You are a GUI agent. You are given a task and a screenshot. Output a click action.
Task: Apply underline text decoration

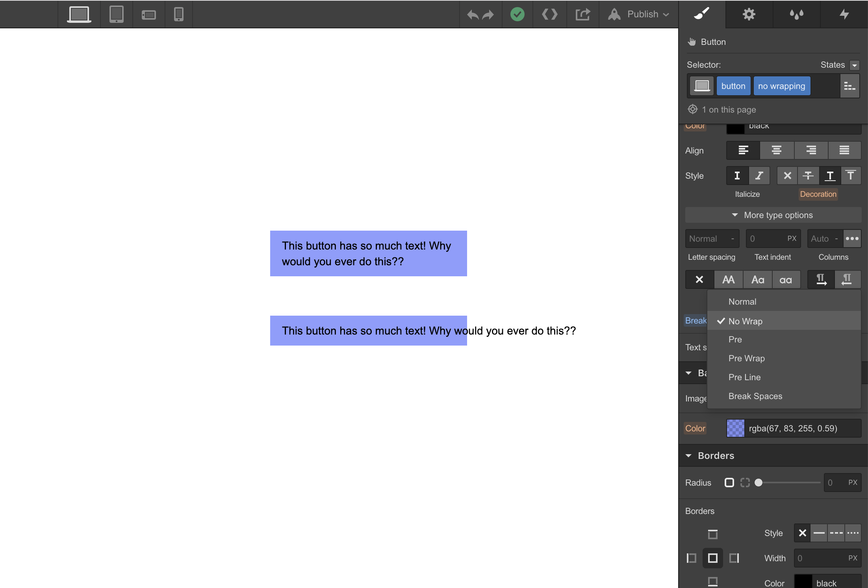830,176
